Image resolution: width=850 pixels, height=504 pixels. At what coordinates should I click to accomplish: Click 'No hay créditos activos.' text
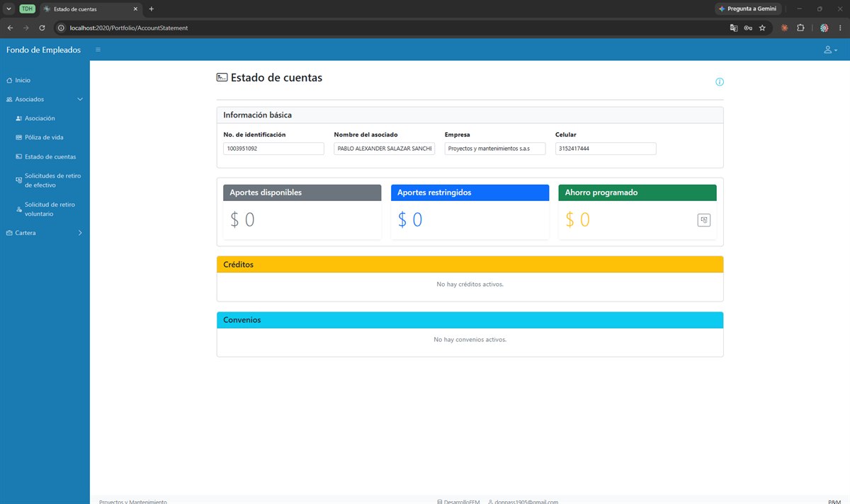point(470,285)
